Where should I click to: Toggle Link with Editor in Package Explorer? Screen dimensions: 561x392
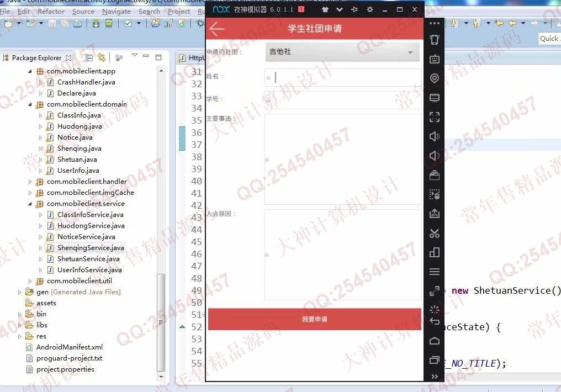click(x=102, y=57)
